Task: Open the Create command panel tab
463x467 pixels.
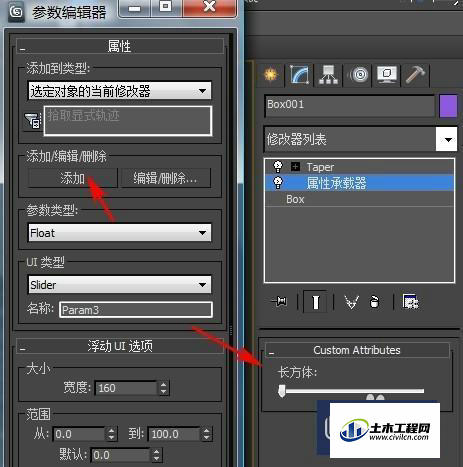Action: tap(271, 75)
